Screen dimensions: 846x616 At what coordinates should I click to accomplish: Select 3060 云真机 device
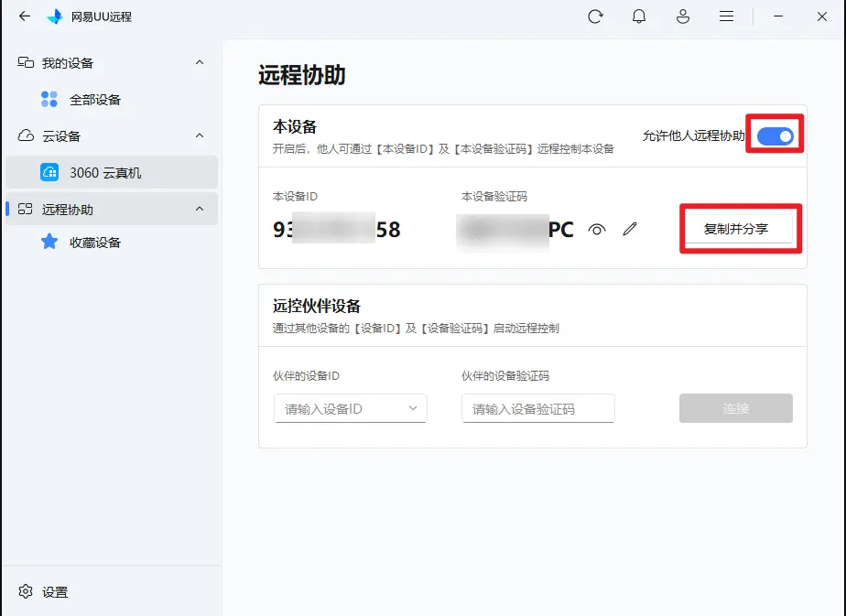(x=104, y=172)
